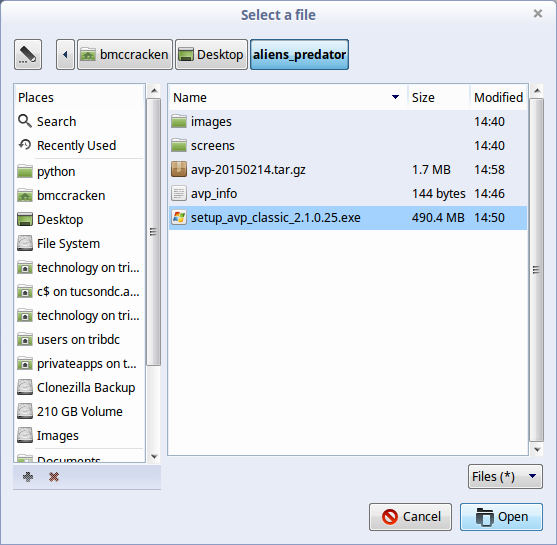Click the setup_avp_classic exe file icon
Image resolution: width=557 pixels, height=545 pixels.
179,217
